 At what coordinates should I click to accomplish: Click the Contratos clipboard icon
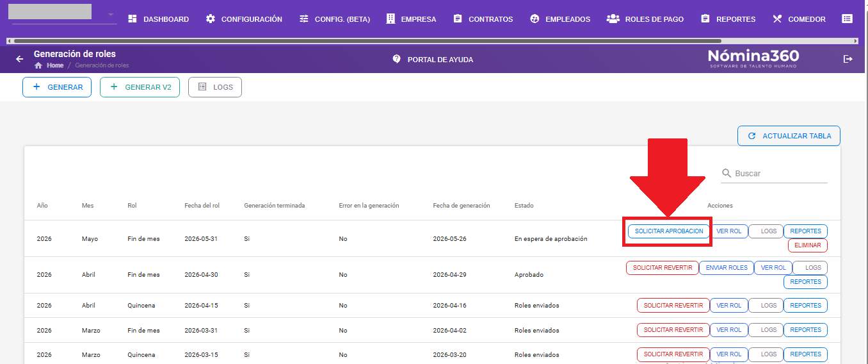tap(458, 19)
